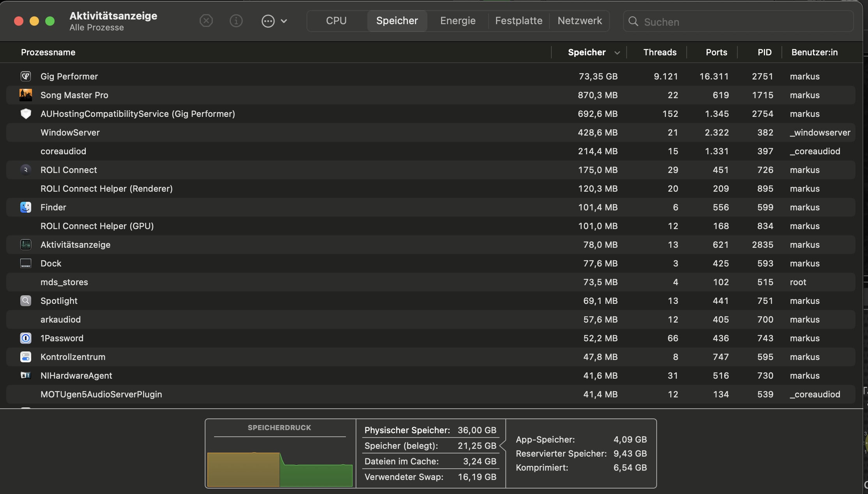
Task: Sort by Prozessname column header
Action: coord(48,52)
